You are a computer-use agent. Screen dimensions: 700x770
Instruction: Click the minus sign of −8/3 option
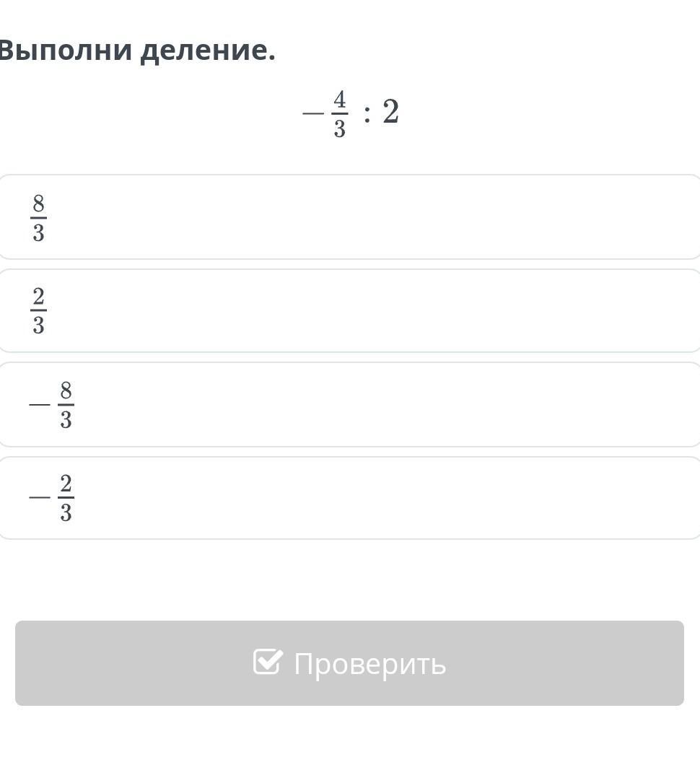coord(39,405)
